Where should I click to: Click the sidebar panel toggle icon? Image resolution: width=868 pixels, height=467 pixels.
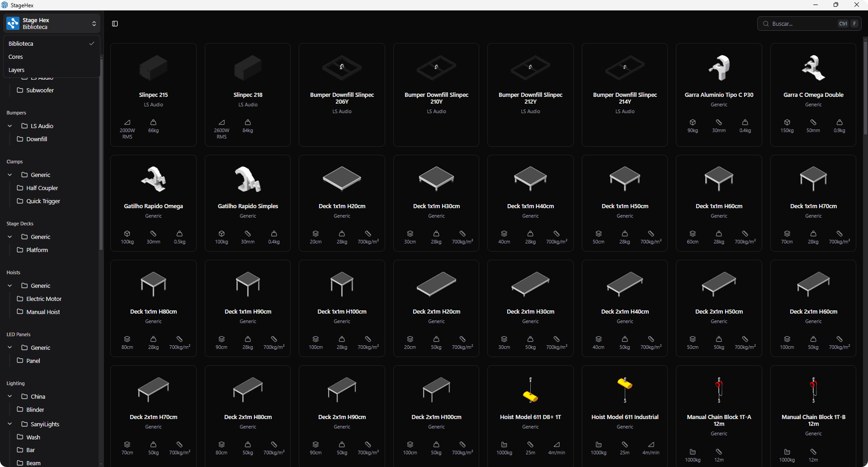tap(115, 24)
